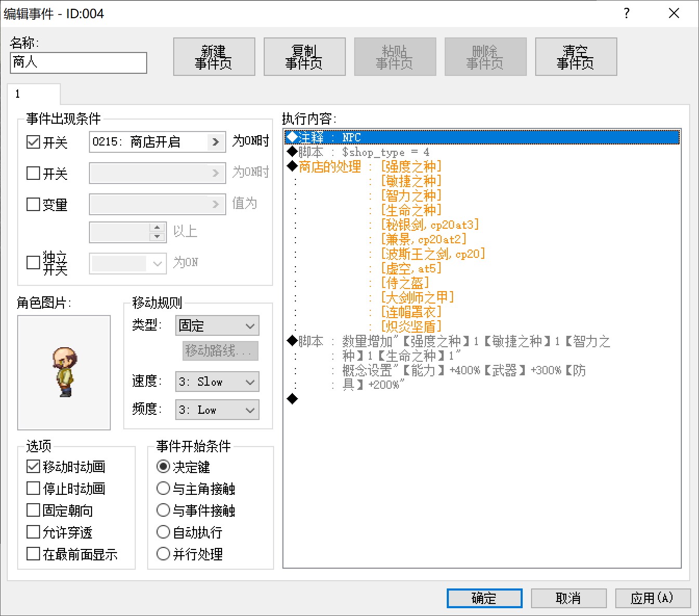Click the 名称 input field containing 商人
Image resolution: width=699 pixels, height=616 pixels.
[x=78, y=62]
